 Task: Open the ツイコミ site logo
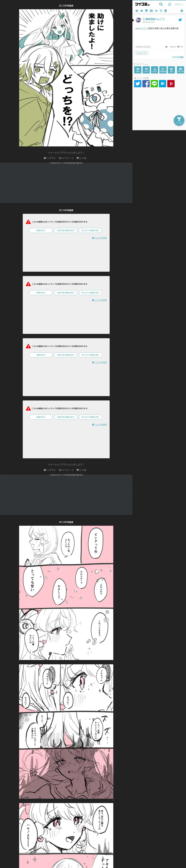pyautogui.click(x=142, y=4)
